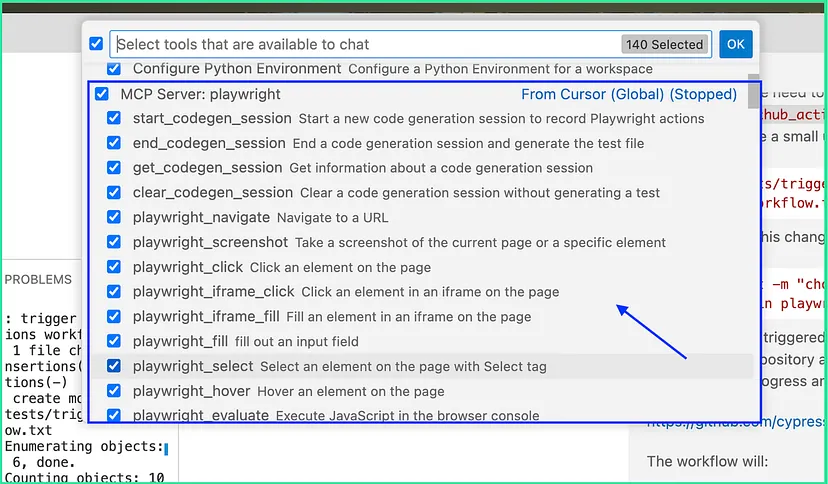Select 'get_codegen_session' tool name

(x=208, y=168)
